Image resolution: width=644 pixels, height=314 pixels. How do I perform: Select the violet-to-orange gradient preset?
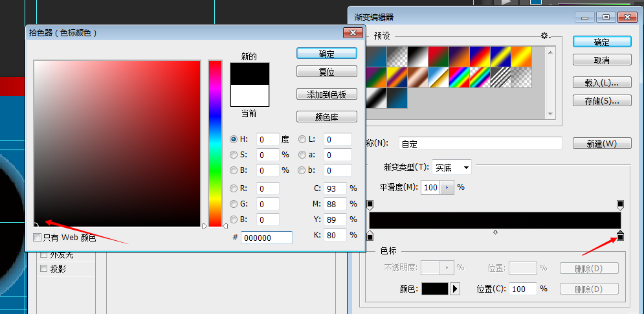[459, 56]
